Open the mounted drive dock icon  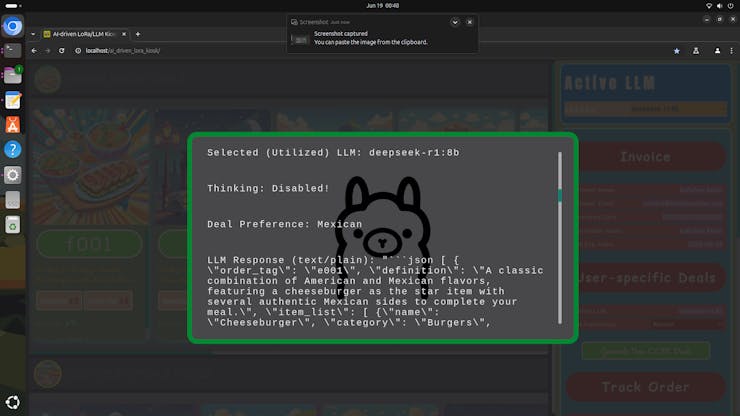pos(13,200)
